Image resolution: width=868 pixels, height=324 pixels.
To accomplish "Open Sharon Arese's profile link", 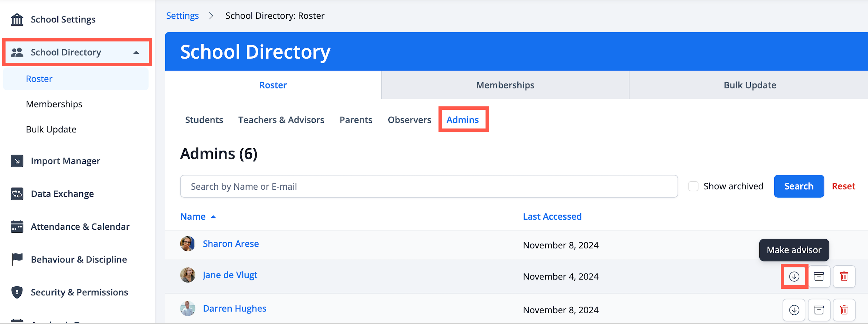I will click(231, 244).
